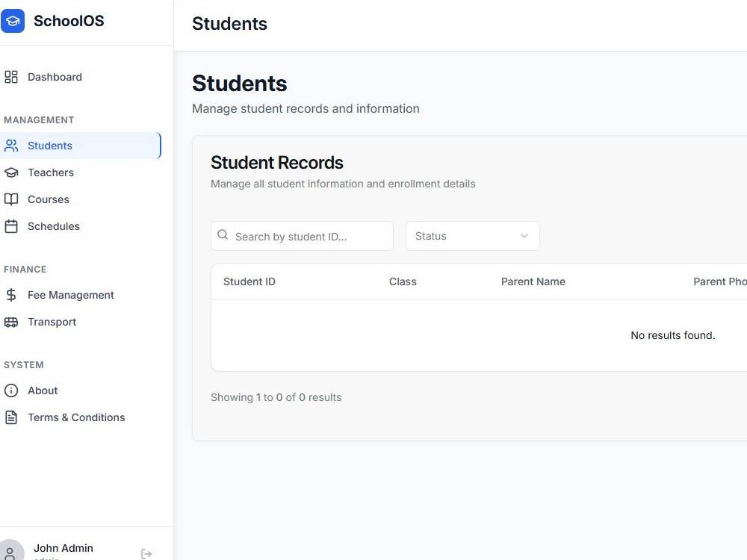The height and width of the screenshot is (560, 747).
Task: Click 'Showing 1 to 0 of 0 results'
Action: [x=276, y=397]
